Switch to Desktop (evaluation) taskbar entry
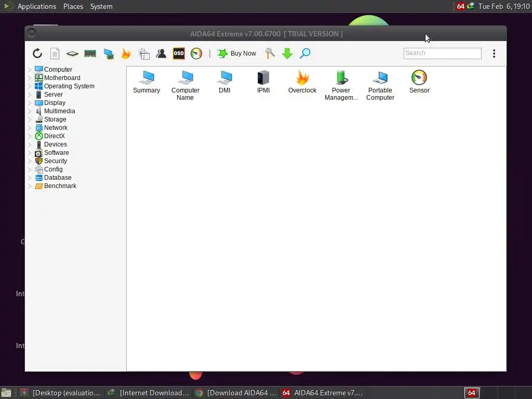This screenshot has width=532, height=399. pyautogui.click(x=60, y=393)
